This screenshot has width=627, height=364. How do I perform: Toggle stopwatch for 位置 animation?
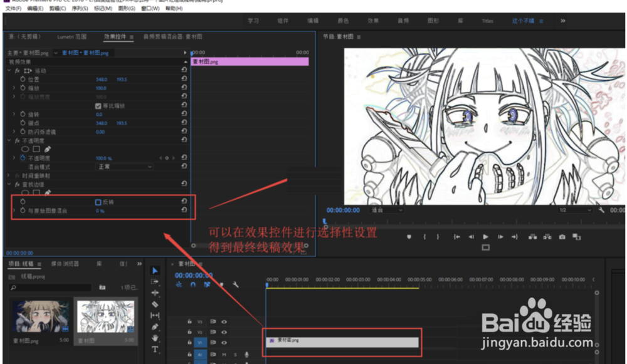click(x=23, y=79)
